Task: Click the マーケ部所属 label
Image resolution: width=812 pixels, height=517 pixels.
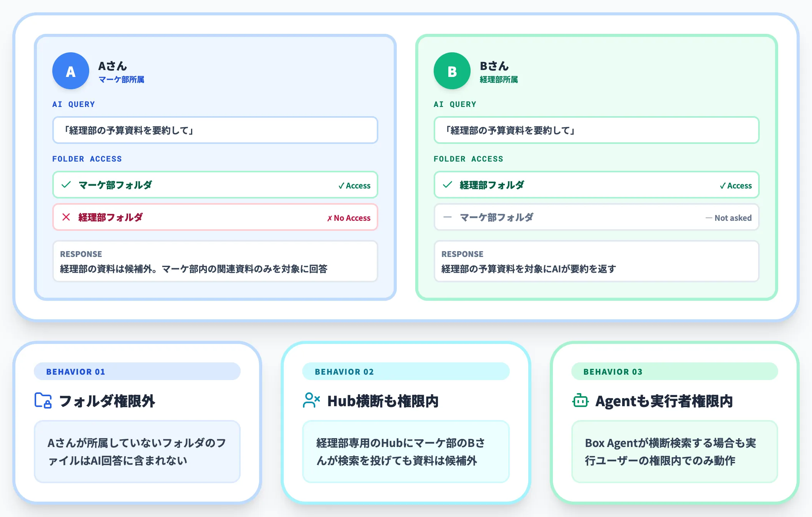Action: (121, 80)
